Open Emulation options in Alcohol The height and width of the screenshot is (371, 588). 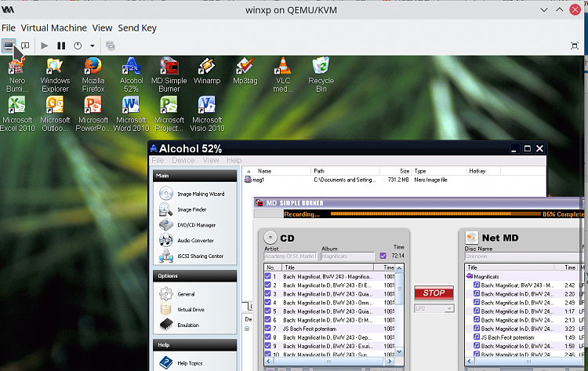tap(180, 325)
